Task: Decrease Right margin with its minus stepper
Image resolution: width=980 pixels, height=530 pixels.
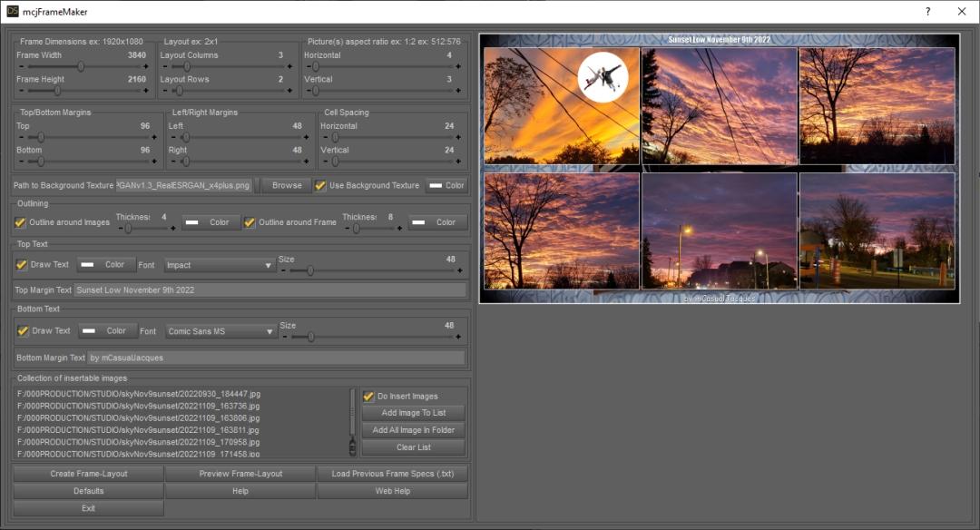Action: (173, 162)
